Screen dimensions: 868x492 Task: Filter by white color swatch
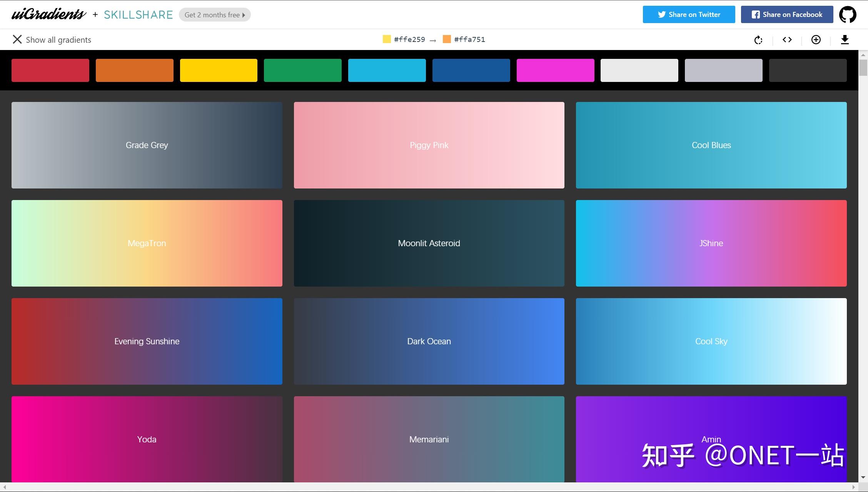pyautogui.click(x=639, y=70)
